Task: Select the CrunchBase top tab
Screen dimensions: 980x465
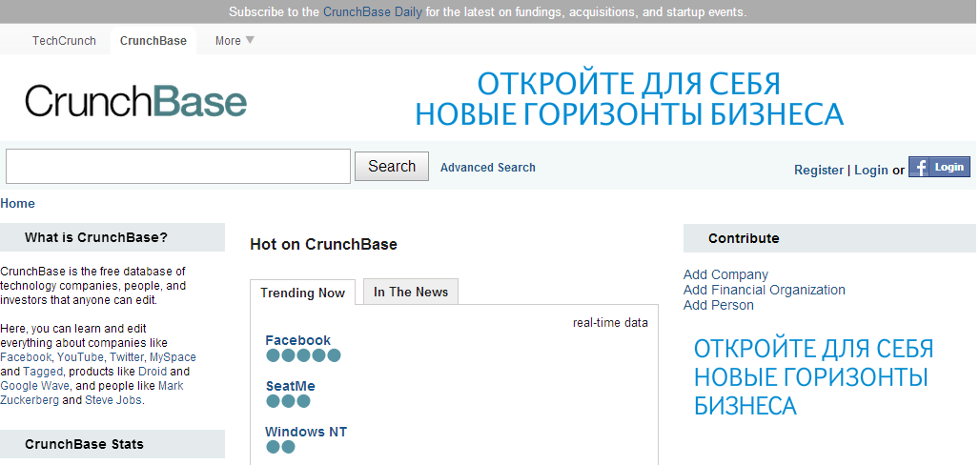Action: (153, 41)
